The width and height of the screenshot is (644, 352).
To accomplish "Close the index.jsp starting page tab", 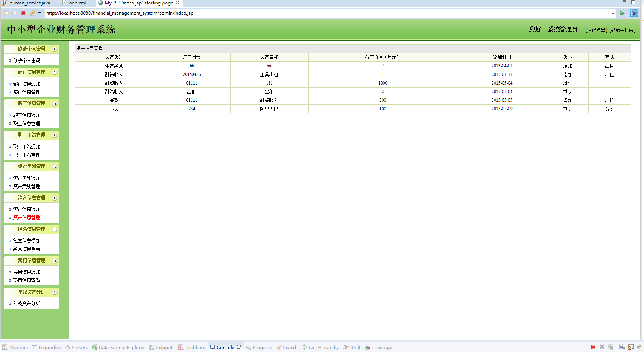I will click(178, 3).
